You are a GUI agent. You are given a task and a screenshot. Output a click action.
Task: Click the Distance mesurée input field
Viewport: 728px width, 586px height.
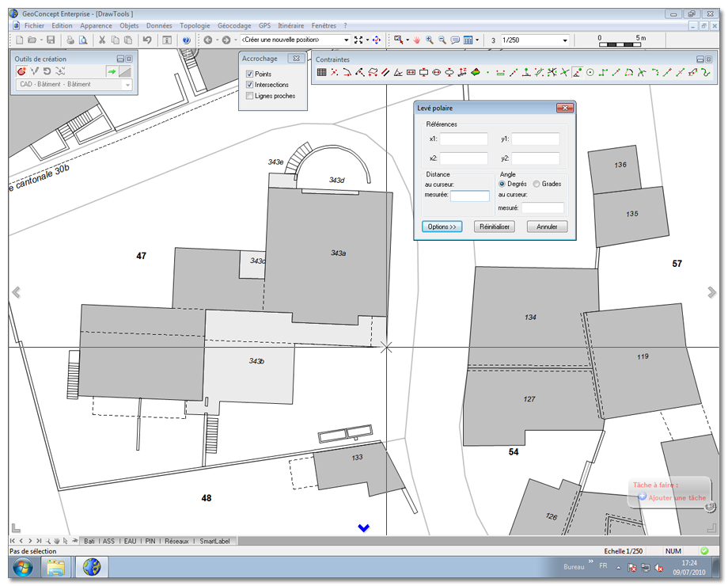[470, 196]
